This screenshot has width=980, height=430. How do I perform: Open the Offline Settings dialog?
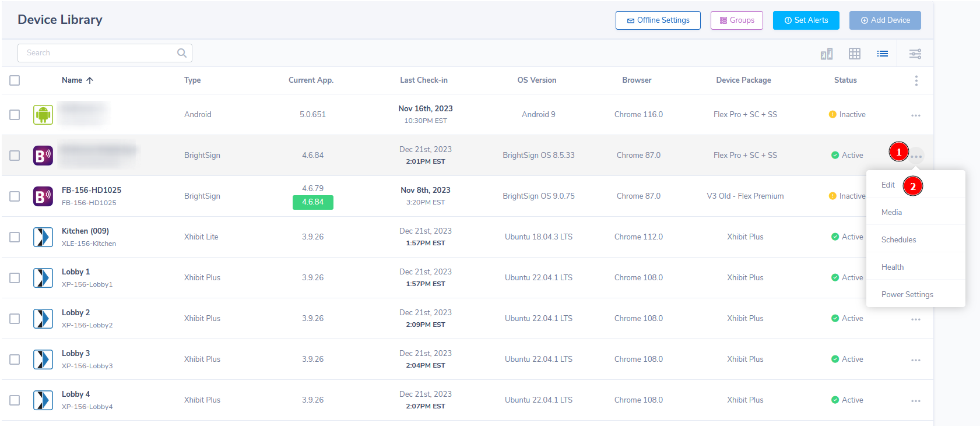click(658, 20)
